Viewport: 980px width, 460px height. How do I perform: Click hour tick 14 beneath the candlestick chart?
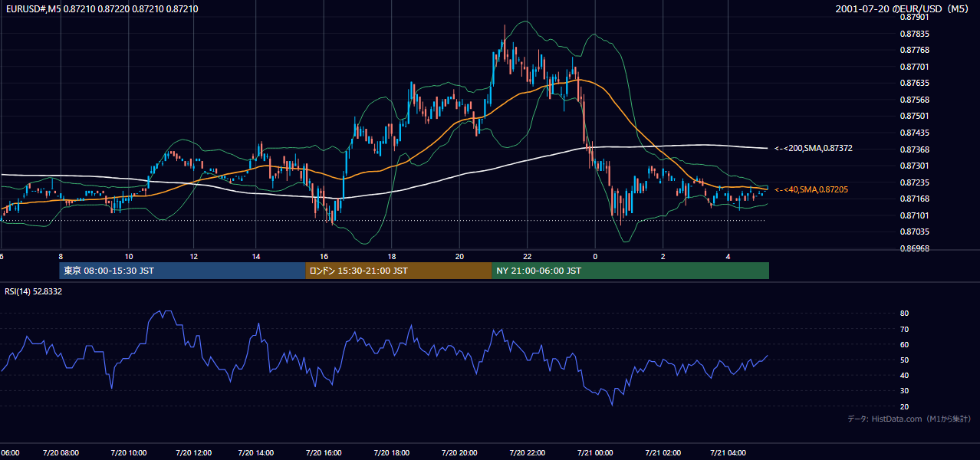pyautogui.click(x=257, y=256)
